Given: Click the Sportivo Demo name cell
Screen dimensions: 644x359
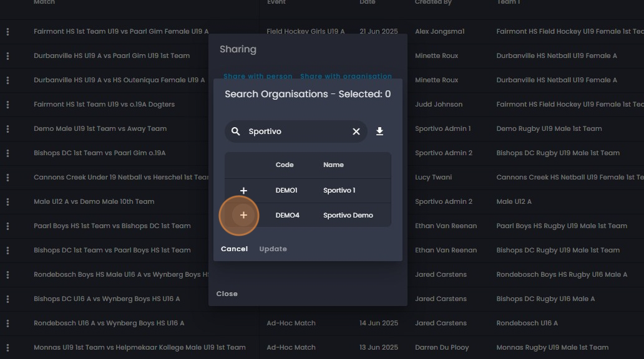Looking at the screenshot, I should point(348,215).
